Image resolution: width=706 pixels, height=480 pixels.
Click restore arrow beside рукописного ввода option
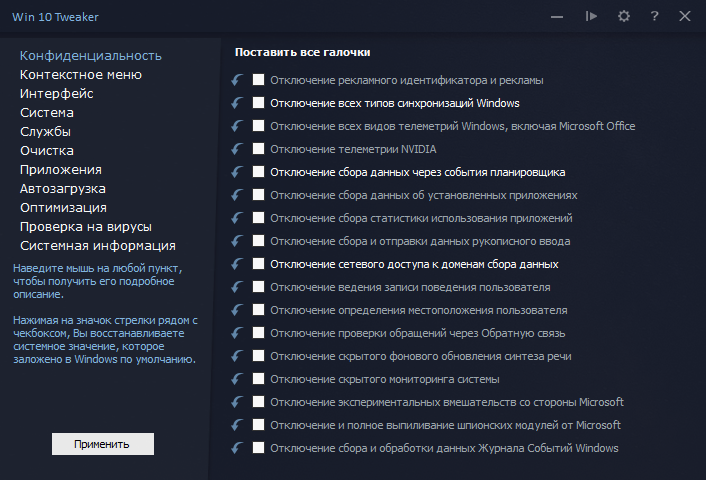click(237, 241)
